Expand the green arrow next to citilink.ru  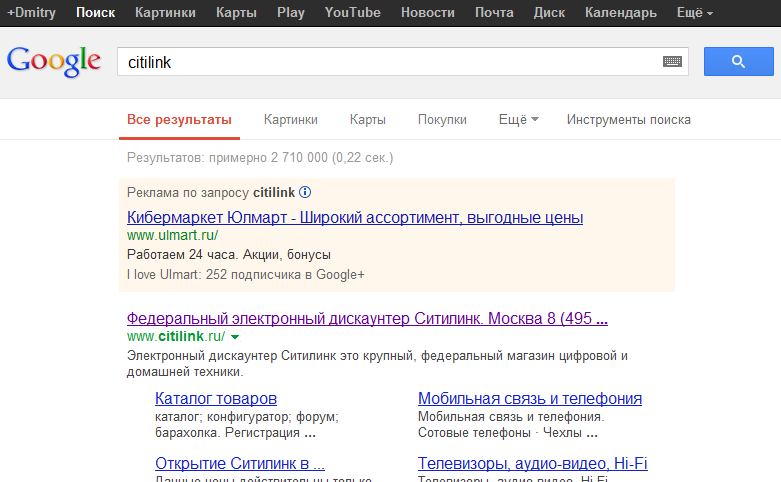(235, 337)
